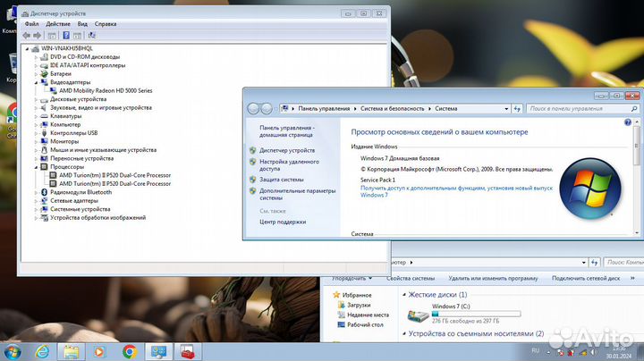This screenshot has height=361, width=644.
Task: Select the Радиомодули Bluetooth icon
Action: coord(45,192)
